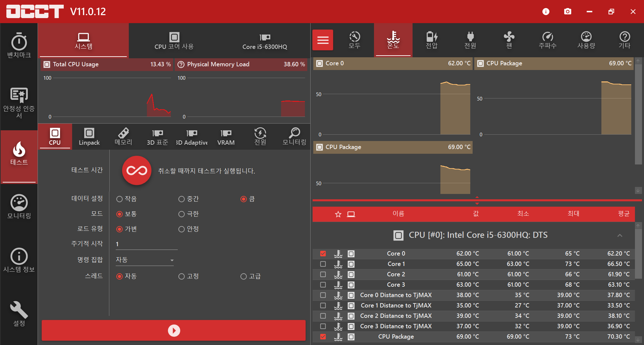Select the 메모리 memory test
The width and height of the screenshot is (644, 345).
123,137
